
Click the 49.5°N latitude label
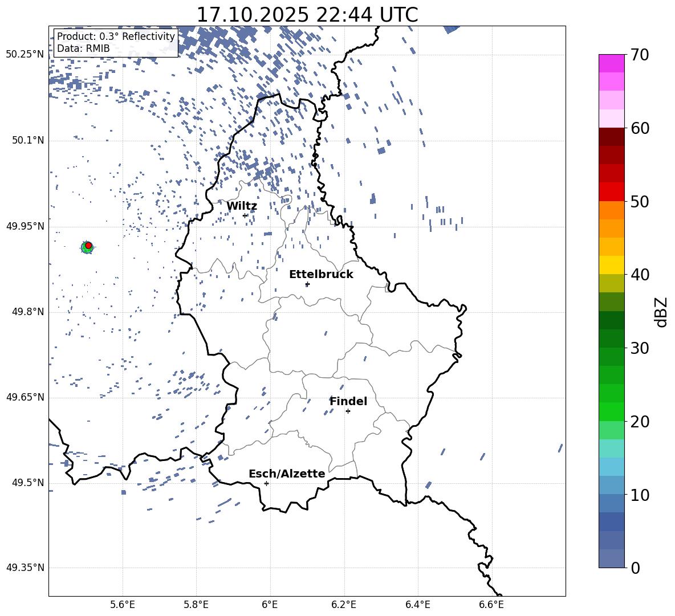(27, 482)
